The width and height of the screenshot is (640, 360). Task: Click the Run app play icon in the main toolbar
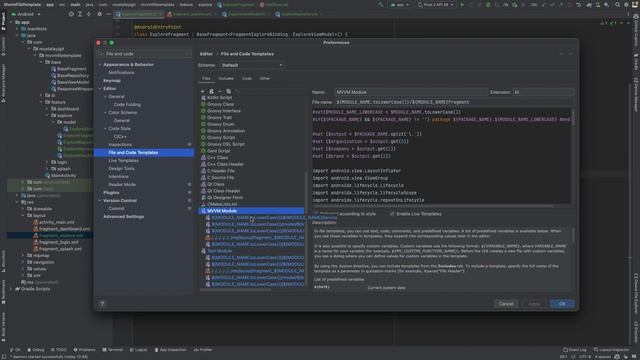pos(462,5)
